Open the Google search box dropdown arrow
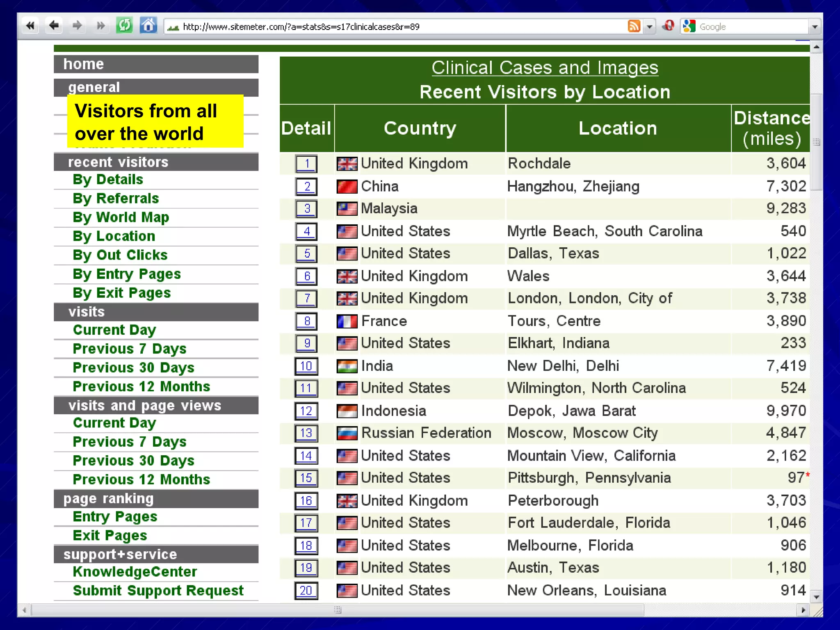 pyautogui.click(x=815, y=27)
